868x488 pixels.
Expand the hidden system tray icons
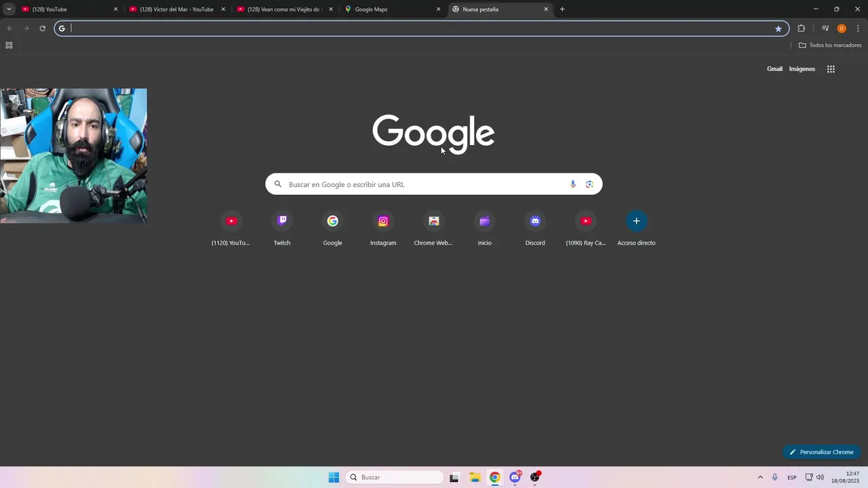[x=759, y=477]
